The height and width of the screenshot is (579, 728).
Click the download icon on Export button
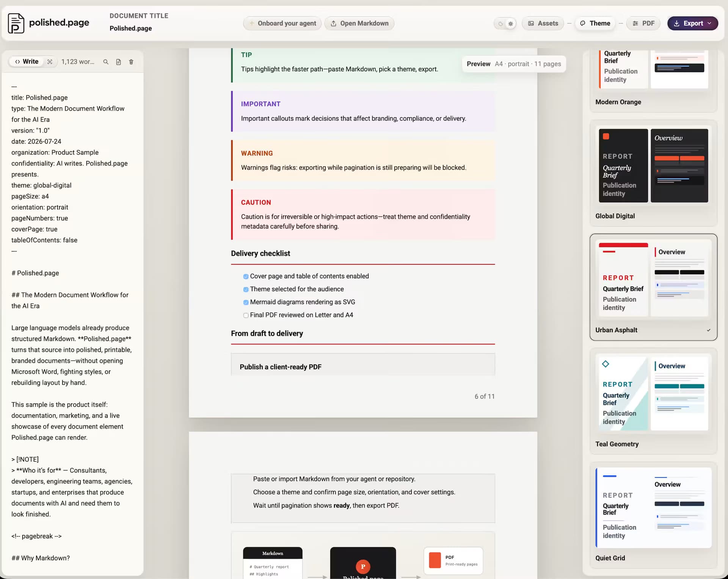(x=676, y=23)
